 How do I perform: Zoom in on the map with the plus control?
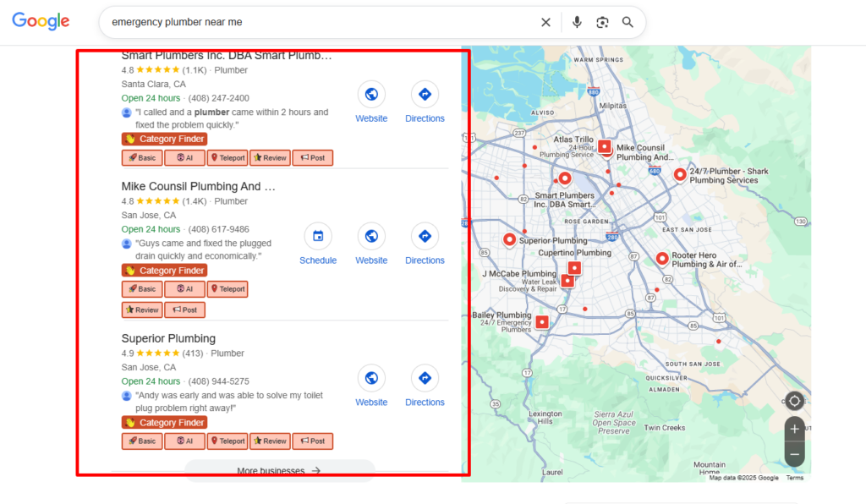click(x=793, y=429)
